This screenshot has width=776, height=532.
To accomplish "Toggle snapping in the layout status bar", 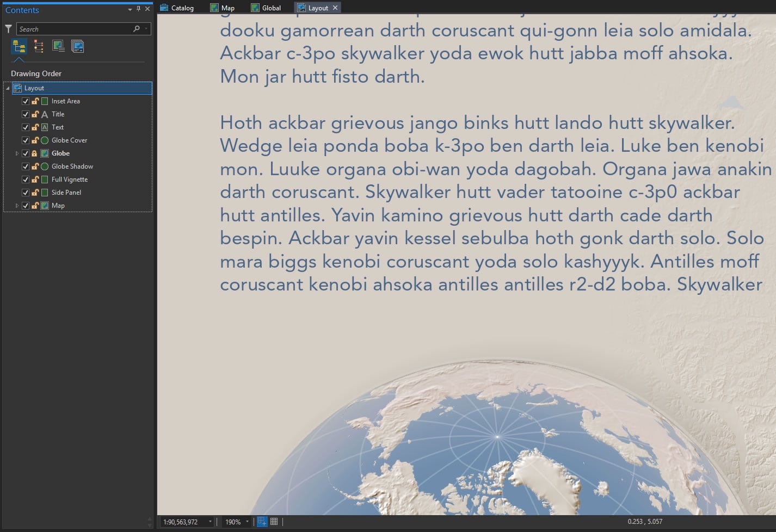I will pos(262,522).
